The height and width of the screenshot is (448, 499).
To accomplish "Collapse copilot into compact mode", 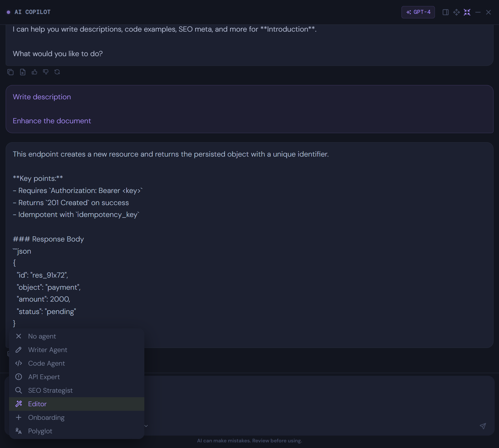I will tap(467, 12).
